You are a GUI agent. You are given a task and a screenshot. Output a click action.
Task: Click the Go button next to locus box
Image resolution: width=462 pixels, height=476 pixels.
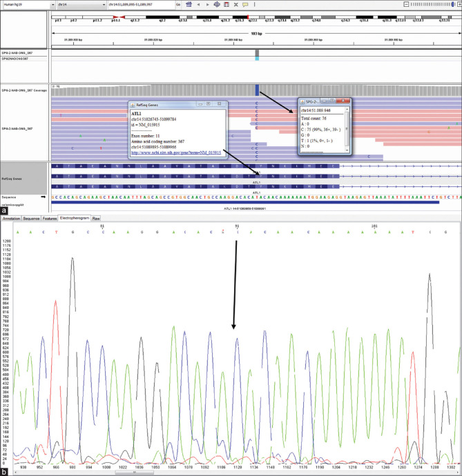click(178, 4)
